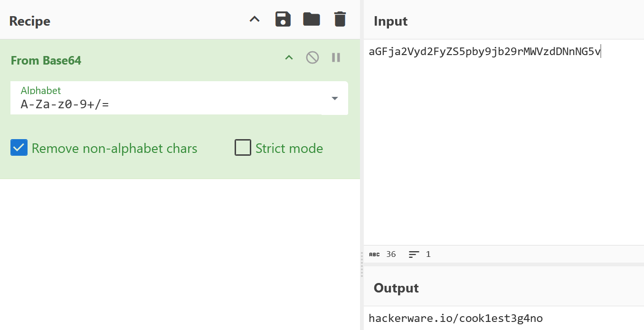Click the Remove non-alphabet chars label
Image resolution: width=644 pixels, height=330 pixels.
(114, 149)
